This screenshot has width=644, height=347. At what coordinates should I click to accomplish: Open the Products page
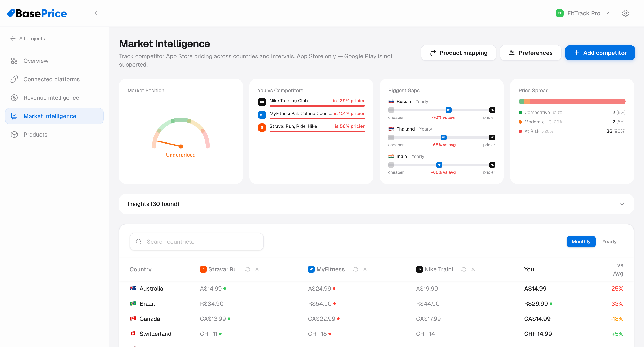[x=54, y=135]
